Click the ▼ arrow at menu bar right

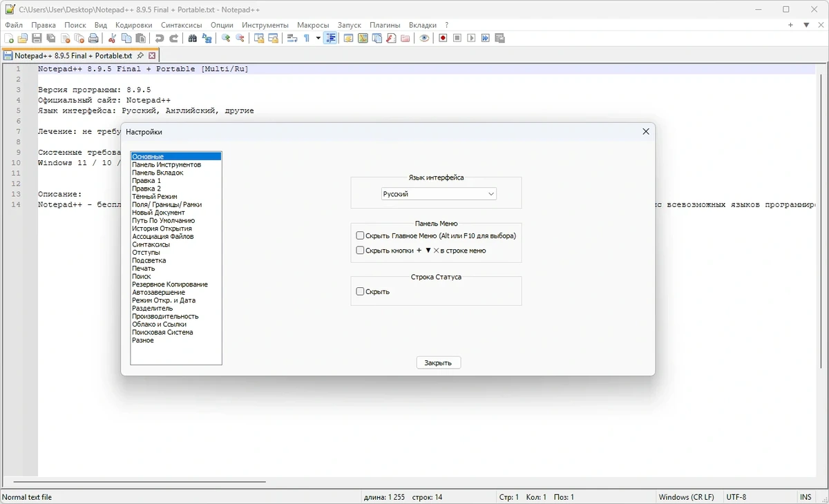[x=806, y=25]
